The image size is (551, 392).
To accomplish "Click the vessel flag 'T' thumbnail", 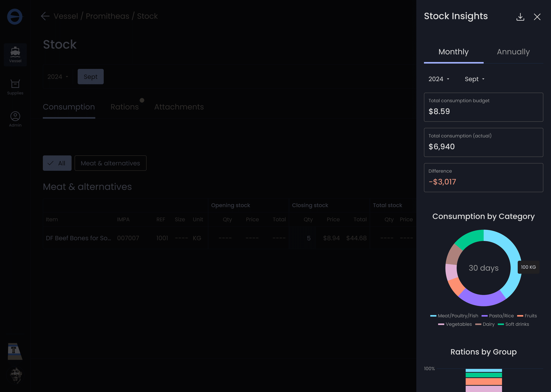I will coord(15,351).
